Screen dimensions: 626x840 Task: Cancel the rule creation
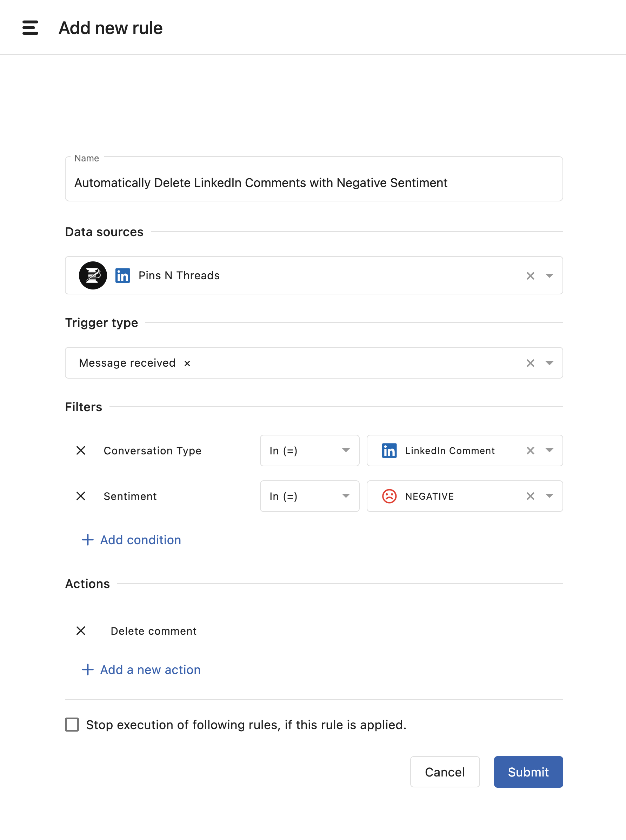click(x=445, y=772)
